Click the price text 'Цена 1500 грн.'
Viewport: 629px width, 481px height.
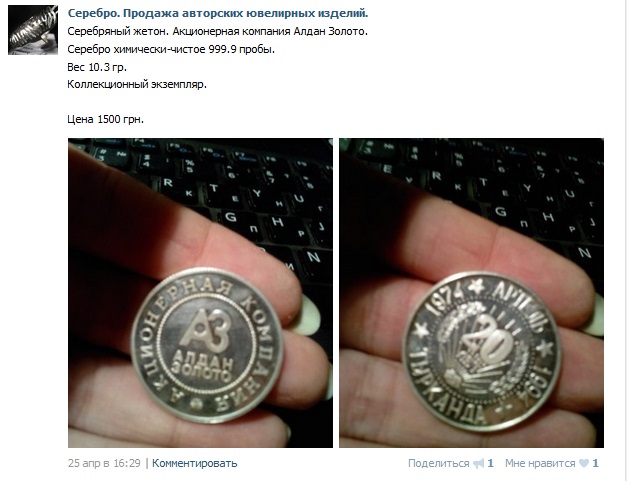pos(106,120)
